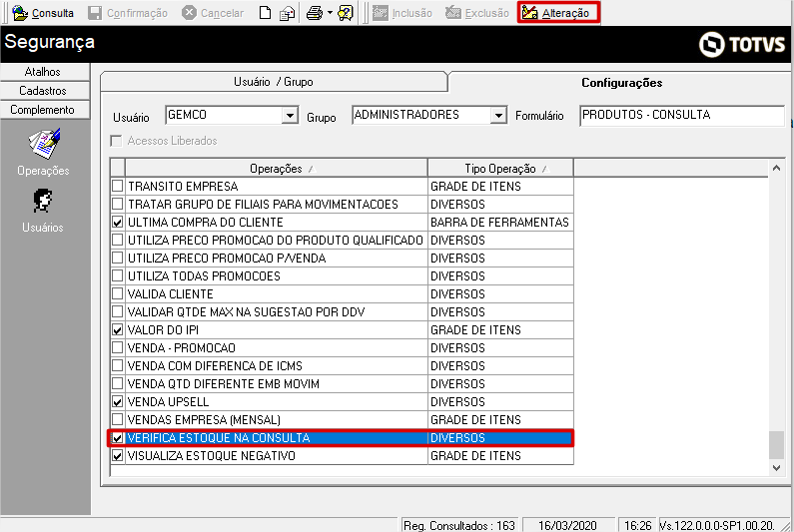Click the vertical scrollbar thumb
Screen dimensions: 794x532
coord(776,445)
